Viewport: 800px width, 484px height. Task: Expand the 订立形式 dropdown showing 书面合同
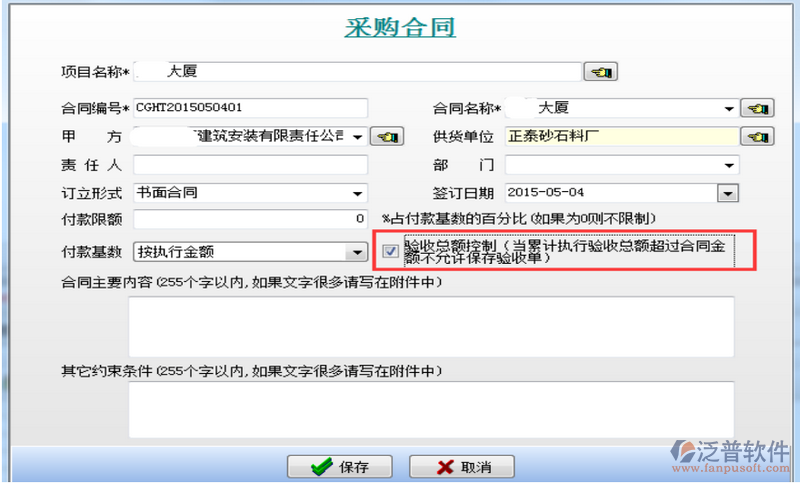click(358, 194)
